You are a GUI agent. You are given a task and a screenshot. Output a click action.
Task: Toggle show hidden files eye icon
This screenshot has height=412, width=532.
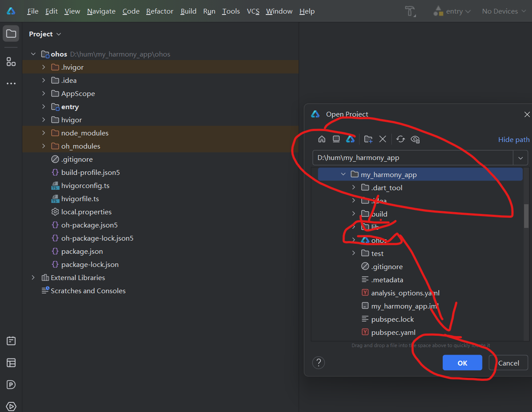point(416,139)
